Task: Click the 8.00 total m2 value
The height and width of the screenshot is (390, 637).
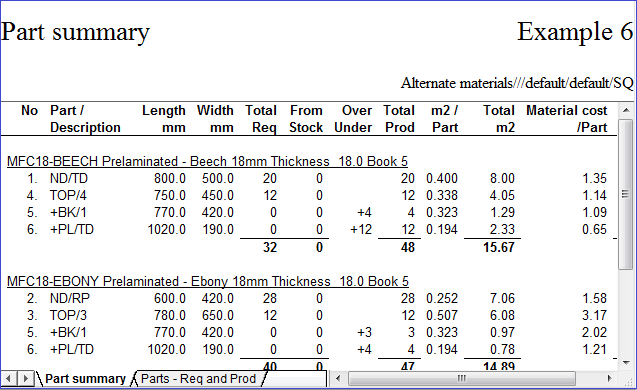Action: [502, 178]
